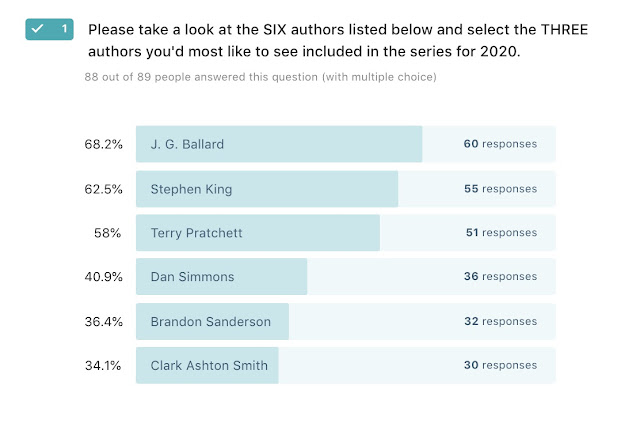Select the J. G. Ballard result bar
Viewport: 640px width, 431px height.
point(345,144)
